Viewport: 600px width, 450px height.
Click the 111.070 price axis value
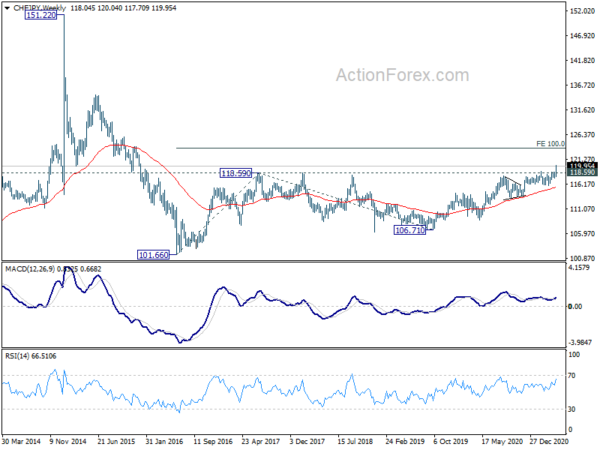pyautogui.click(x=582, y=209)
